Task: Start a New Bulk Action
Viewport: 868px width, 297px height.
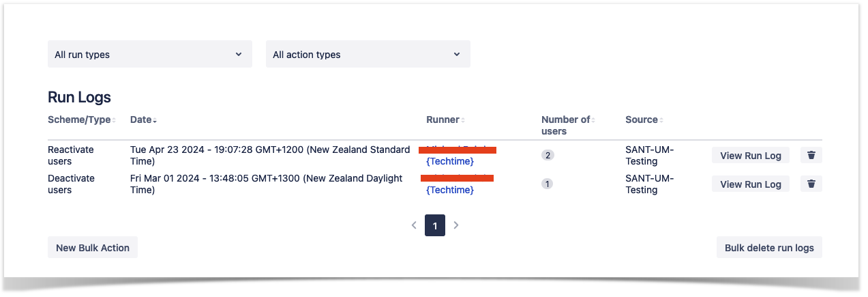Action: pyautogui.click(x=93, y=248)
